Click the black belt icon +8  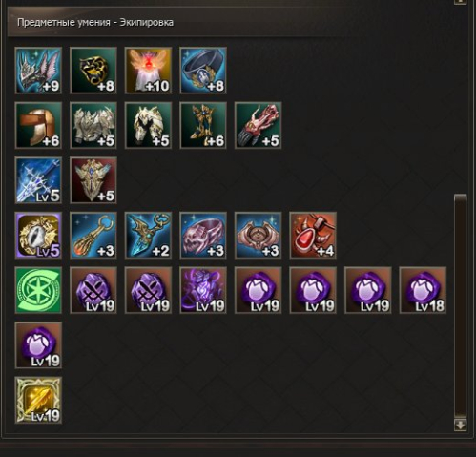(203, 71)
